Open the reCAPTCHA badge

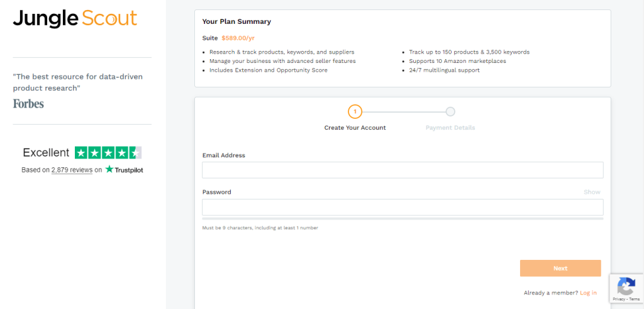point(626,289)
